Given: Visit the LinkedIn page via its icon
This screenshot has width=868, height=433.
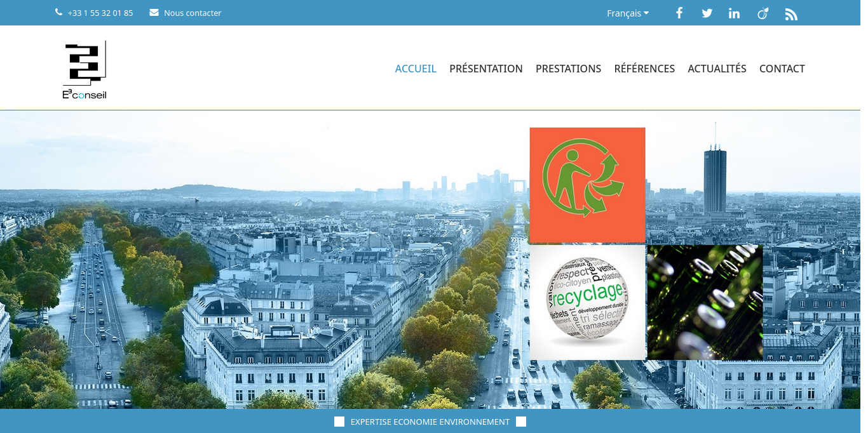Looking at the screenshot, I should 734,13.
